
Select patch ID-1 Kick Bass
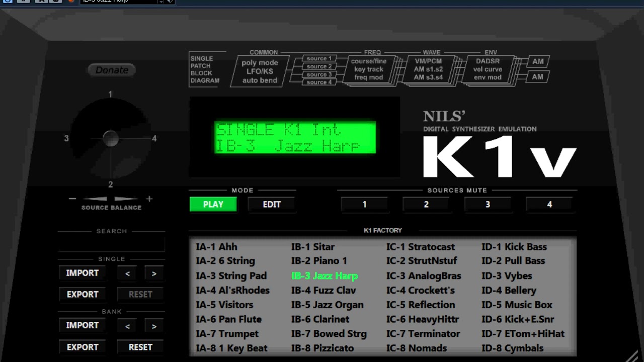coord(514,247)
